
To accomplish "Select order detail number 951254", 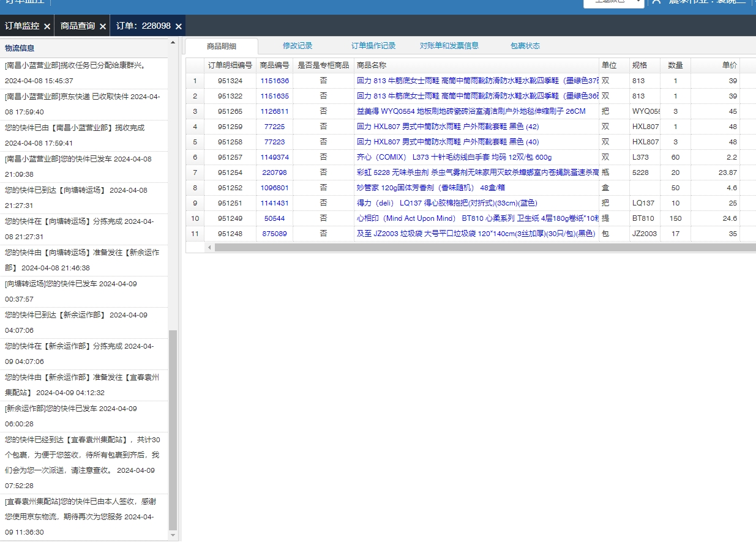I will (x=230, y=172).
